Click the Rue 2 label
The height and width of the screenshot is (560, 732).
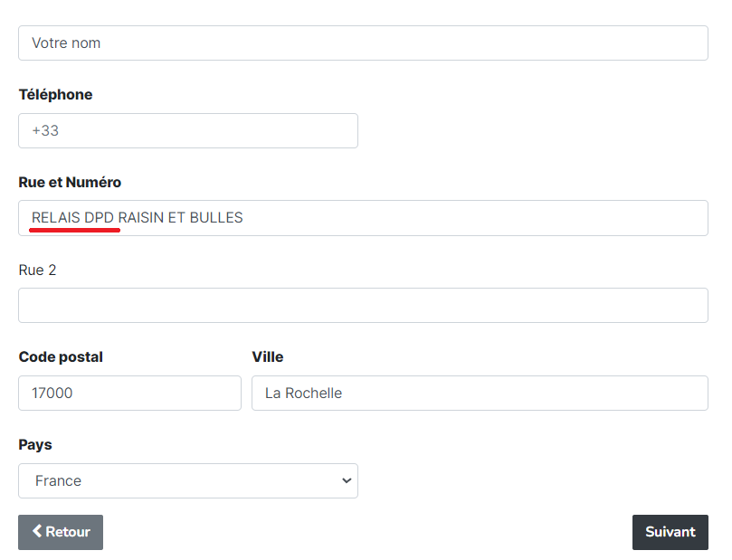pyautogui.click(x=37, y=270)
